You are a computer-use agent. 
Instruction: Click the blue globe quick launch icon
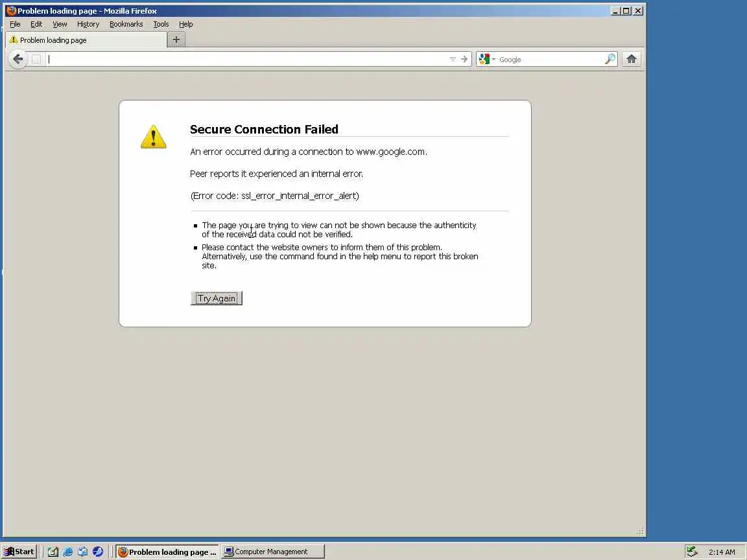[98, 552]
